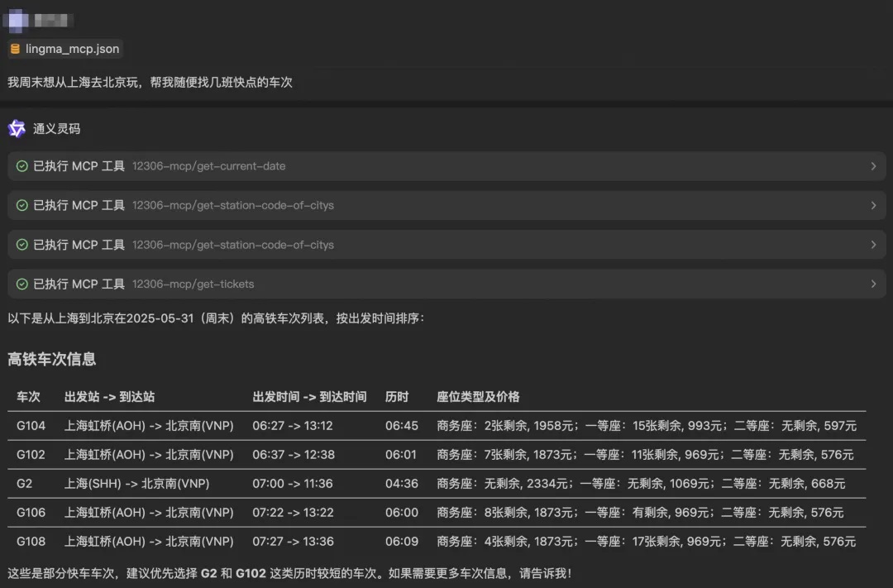This screenshot has height=588, width=893.
Task: Click the 车次 column header
Action: coord(28,397)
